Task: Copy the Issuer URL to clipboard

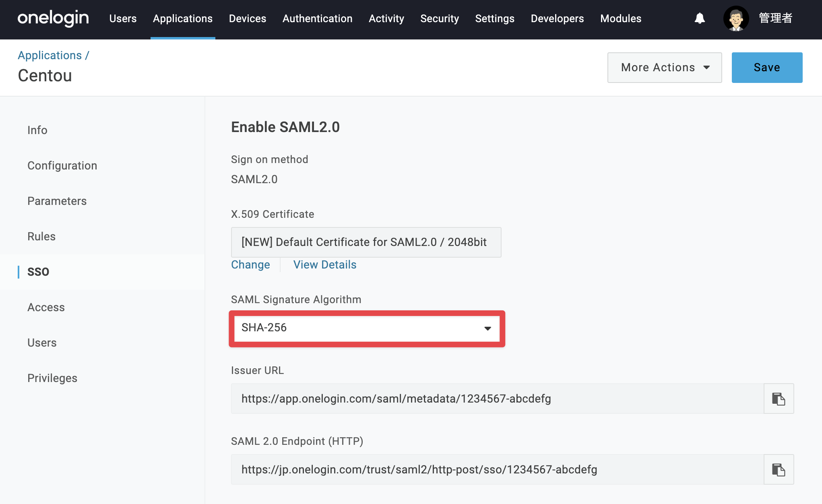Action: pyautogui.click(x=779, y=399)
